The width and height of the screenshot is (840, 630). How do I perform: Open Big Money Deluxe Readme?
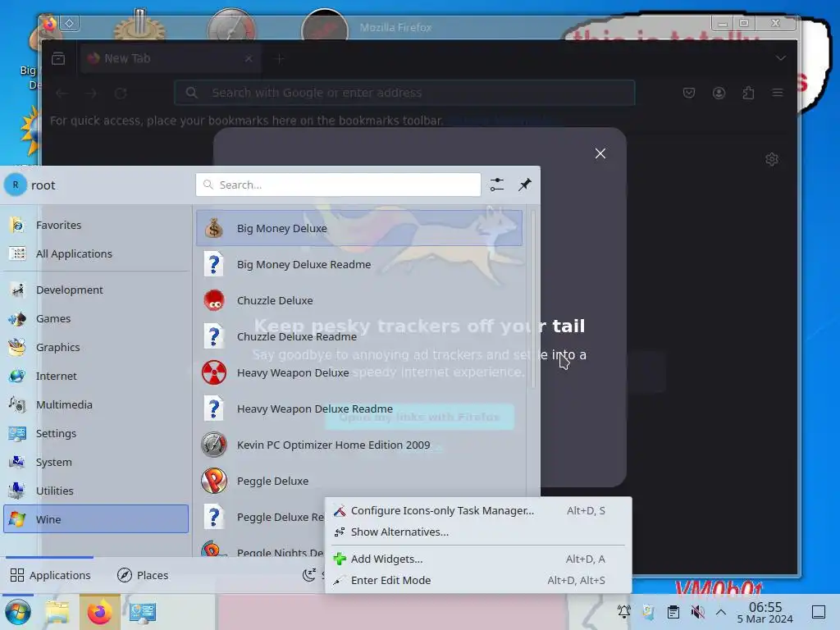359,264
